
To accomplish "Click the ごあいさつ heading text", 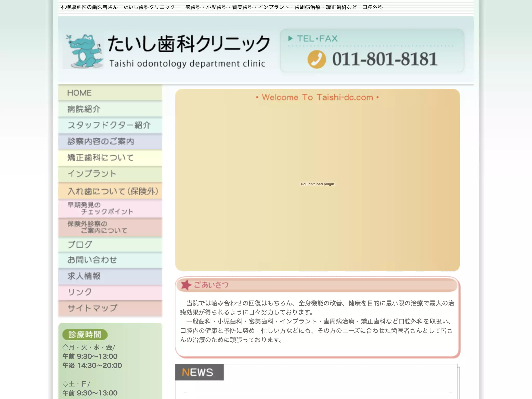I will click(x=211, y=285).
